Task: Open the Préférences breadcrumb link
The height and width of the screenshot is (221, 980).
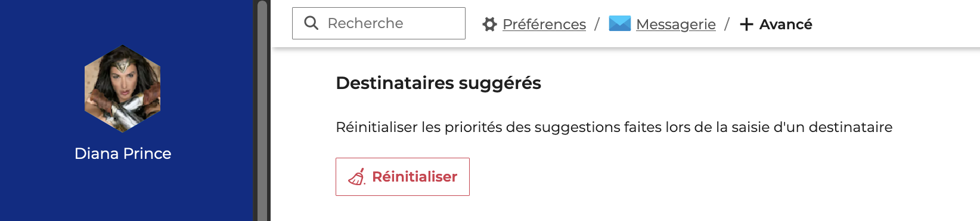Action: [544, 24]
